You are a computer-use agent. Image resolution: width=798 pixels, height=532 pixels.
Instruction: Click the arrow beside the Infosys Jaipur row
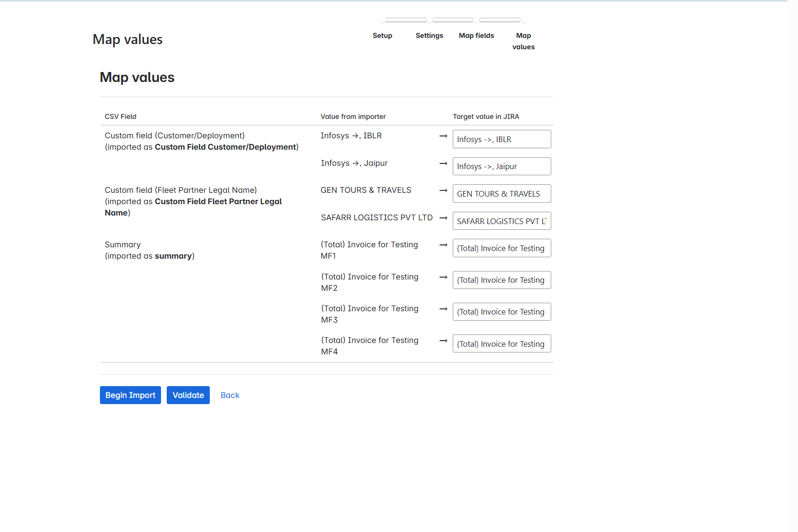[x=443, y=163]
